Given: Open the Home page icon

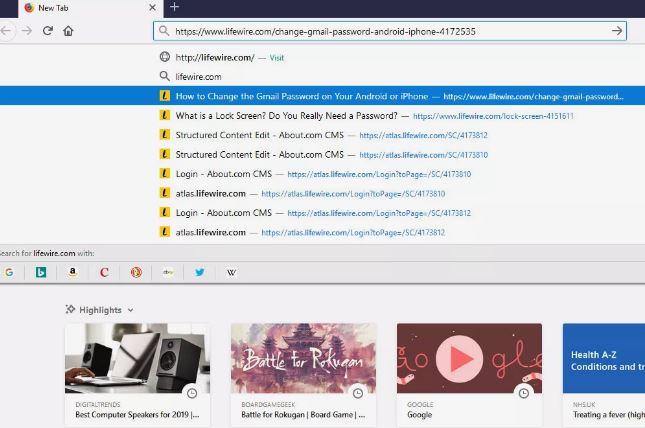Looking at the screenshot, I should [68, 31].
